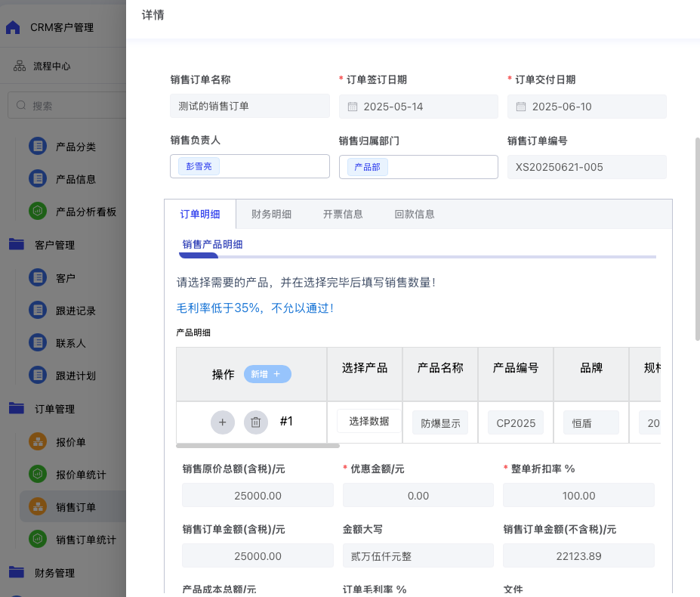
Task: Collapse the 订单管理 group
Action: [55, 409]
